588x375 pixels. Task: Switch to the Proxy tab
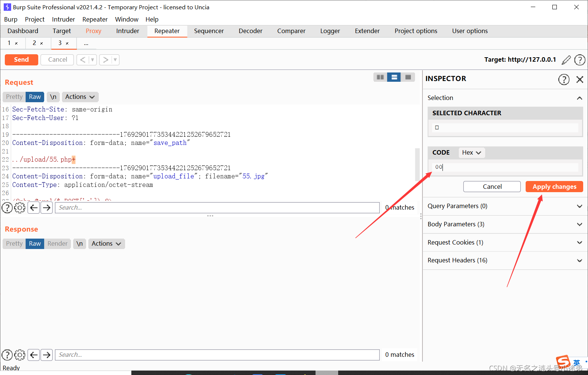[x=94, y=31]
